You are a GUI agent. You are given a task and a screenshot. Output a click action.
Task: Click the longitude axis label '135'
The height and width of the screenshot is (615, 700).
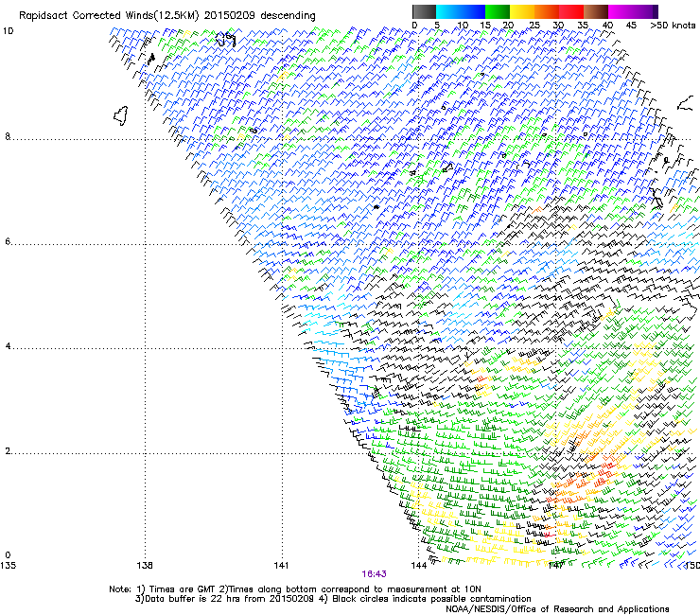pos(8,566)
